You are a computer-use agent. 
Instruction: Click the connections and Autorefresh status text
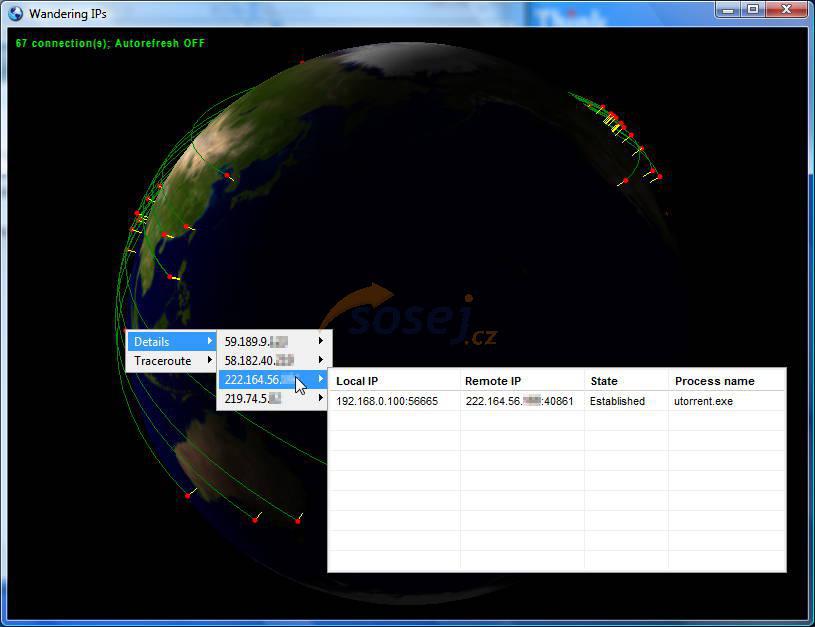[110, 43]
